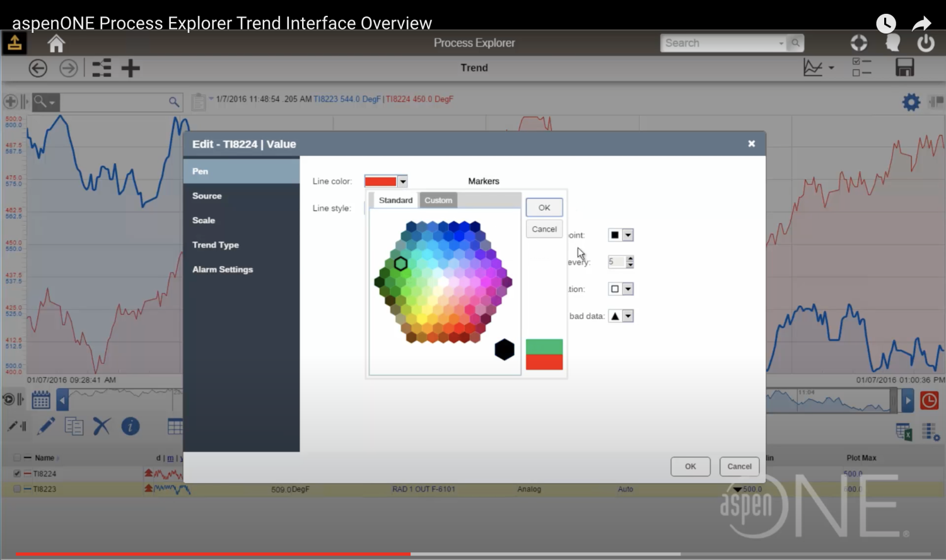Click the back arrow navigation icon
Image resolution: width=946 pixels, height=560 pixels.
38,68
